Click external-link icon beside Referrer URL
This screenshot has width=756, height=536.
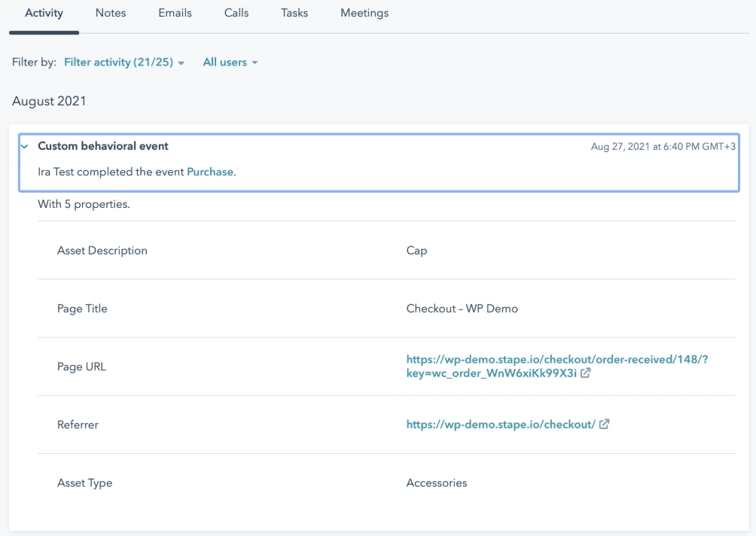(x=604, y=424)
